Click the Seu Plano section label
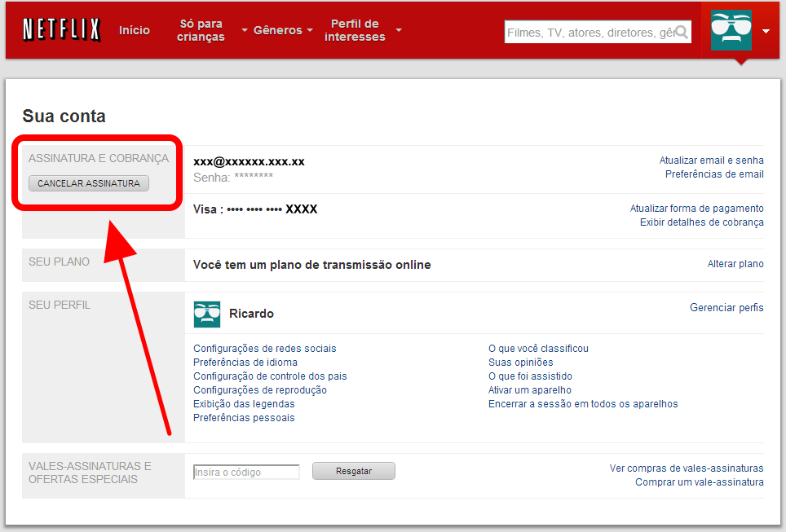 pos(60,262)
